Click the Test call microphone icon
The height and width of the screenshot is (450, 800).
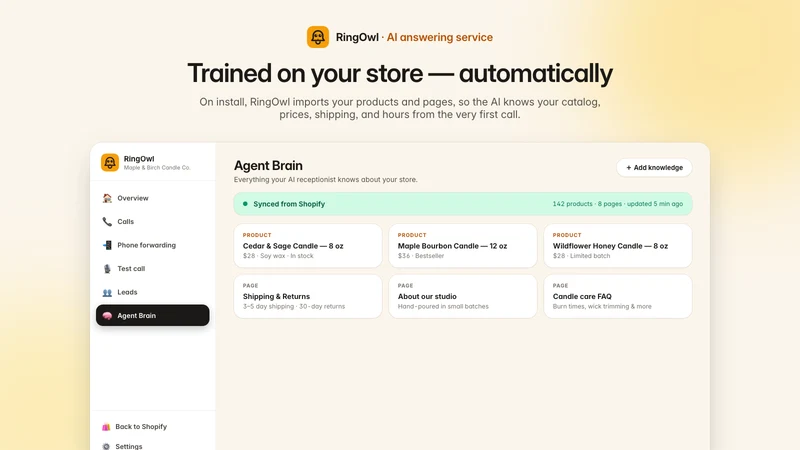click(x=107, y=268)
